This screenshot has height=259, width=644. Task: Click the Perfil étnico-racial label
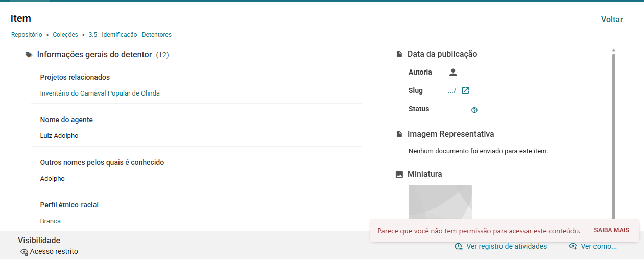coord(69,205)
